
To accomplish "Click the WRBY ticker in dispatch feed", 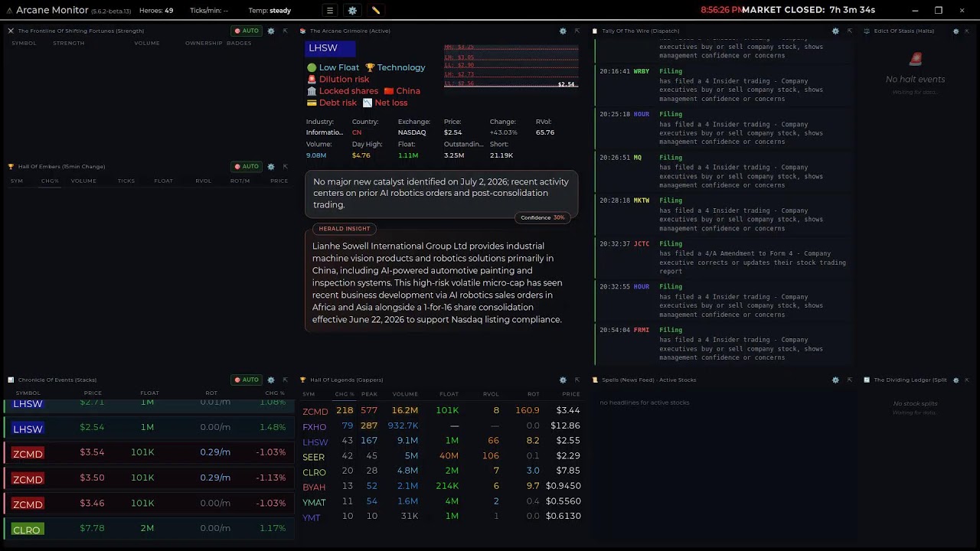I will [641, 71].
